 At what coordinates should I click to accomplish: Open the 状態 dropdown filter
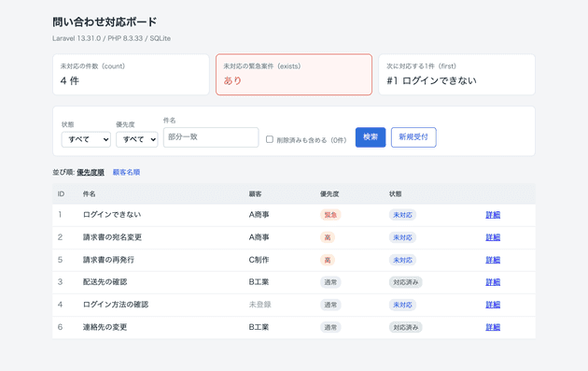tap(86, 139)
